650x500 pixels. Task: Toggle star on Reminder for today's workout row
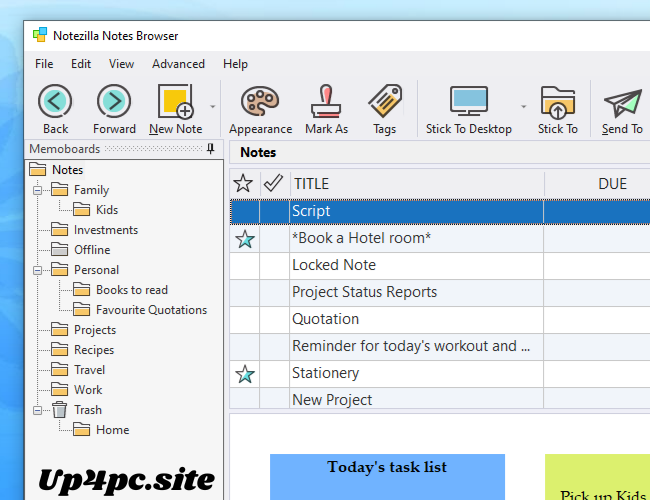(245, 347)
